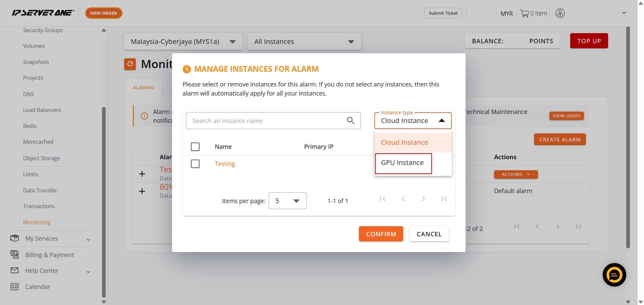
Task: Check the select-all instances checkbox
Action: click(195, 147)
